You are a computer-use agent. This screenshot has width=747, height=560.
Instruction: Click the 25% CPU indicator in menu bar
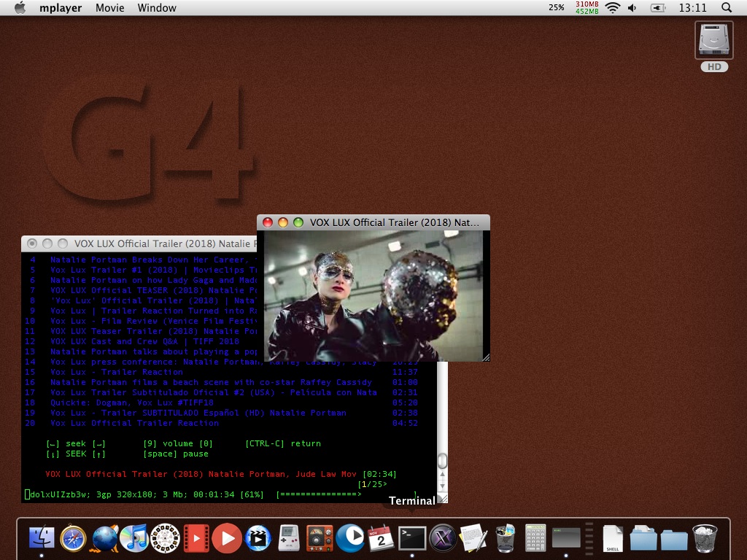[557, 7]
